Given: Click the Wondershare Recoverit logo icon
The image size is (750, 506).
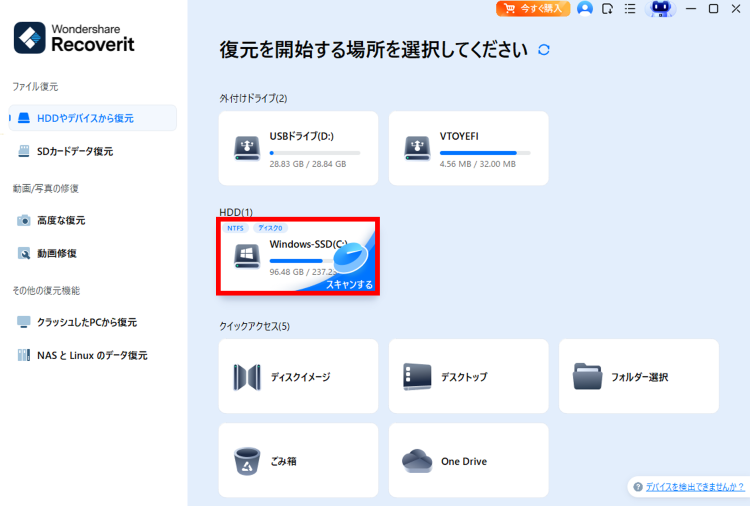Looking at the screenshot, I should (30, 38).
